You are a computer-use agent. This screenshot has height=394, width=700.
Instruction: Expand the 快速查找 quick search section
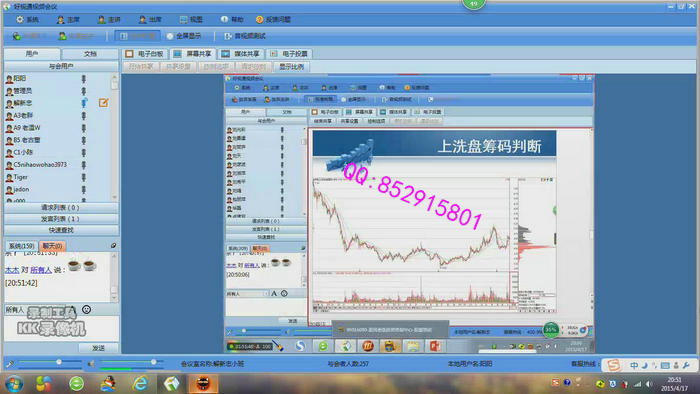click(61, 230)
